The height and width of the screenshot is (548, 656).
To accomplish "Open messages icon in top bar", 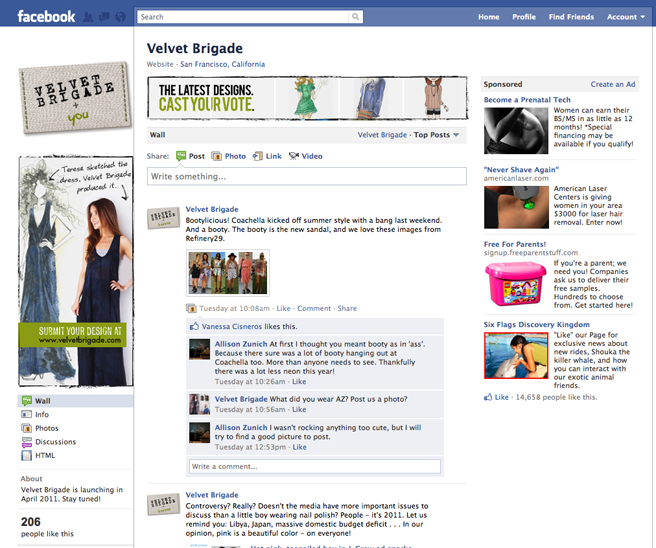I will pyautogui.click(x=104, y=17).
